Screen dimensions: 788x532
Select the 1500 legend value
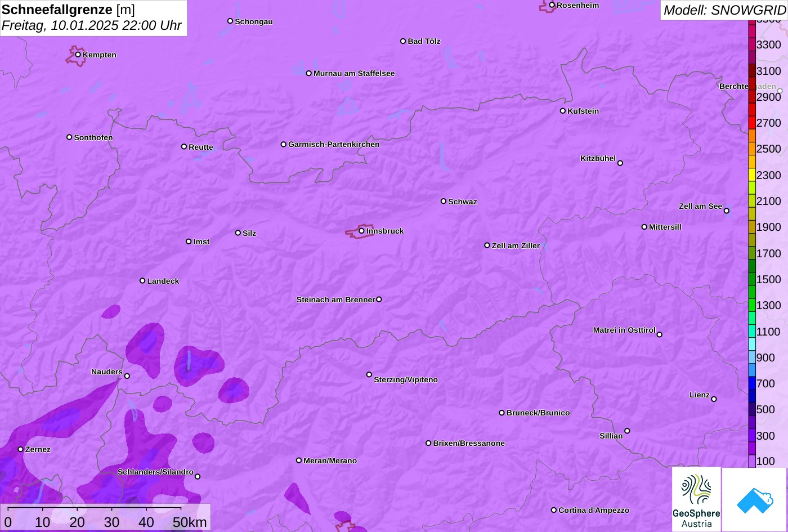(x=769, y=279)
